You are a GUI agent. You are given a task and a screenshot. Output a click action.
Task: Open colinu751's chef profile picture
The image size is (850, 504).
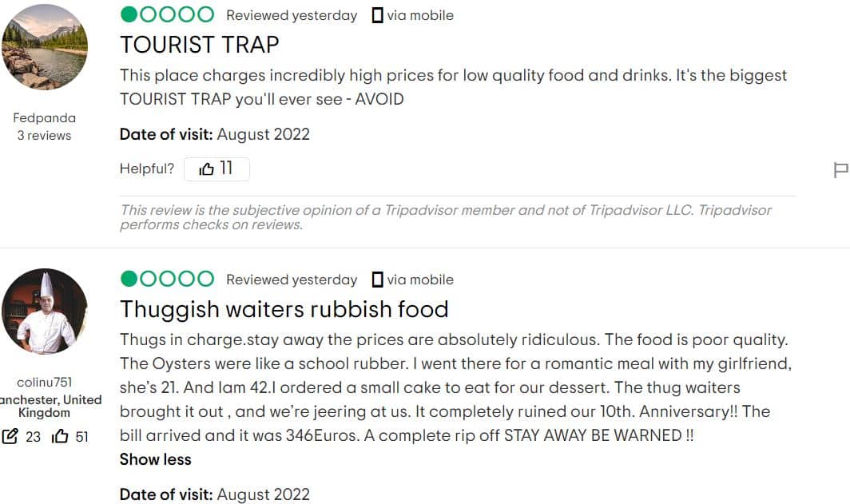pos(45,312)
